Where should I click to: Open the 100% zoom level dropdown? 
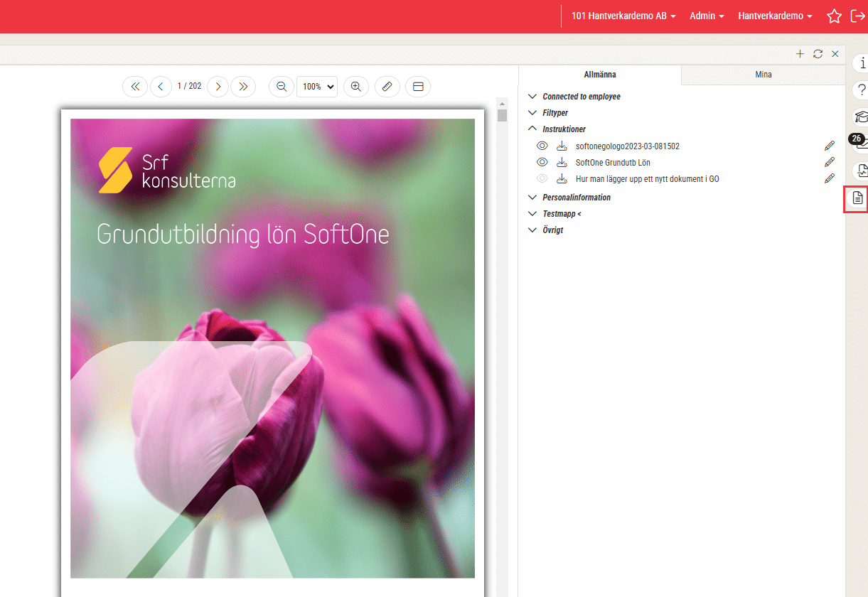[x=317, y=87]
